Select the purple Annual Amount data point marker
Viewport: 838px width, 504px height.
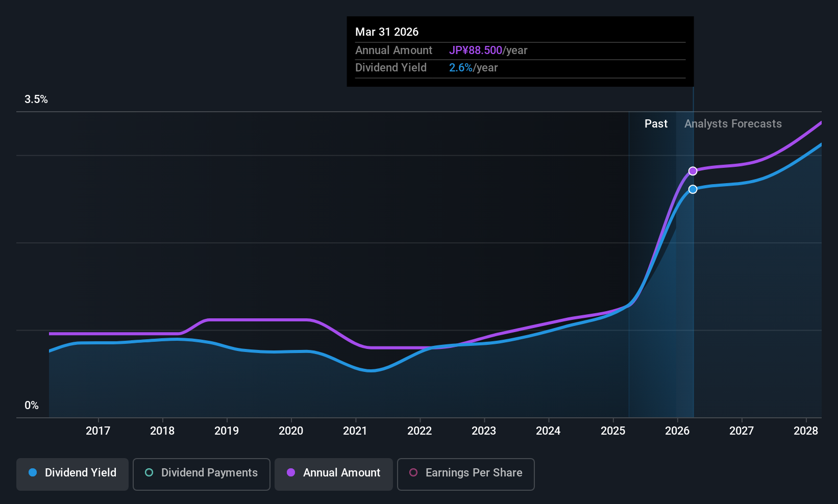pyautogui.click(x=693, y=171)
